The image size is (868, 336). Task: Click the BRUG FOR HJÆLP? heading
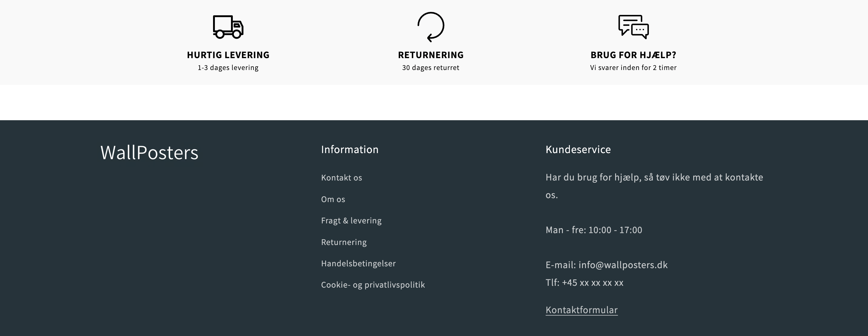tap(633, 55)
